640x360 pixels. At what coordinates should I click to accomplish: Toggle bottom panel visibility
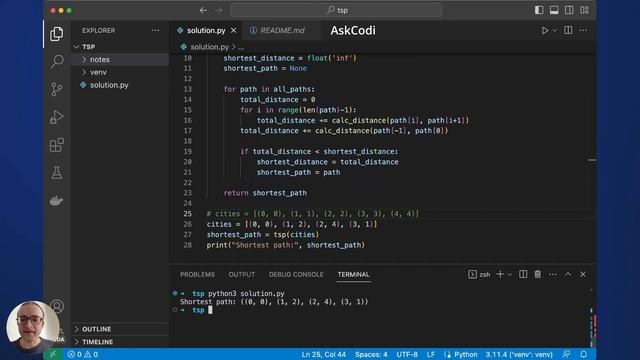click(x=554, y=10)
